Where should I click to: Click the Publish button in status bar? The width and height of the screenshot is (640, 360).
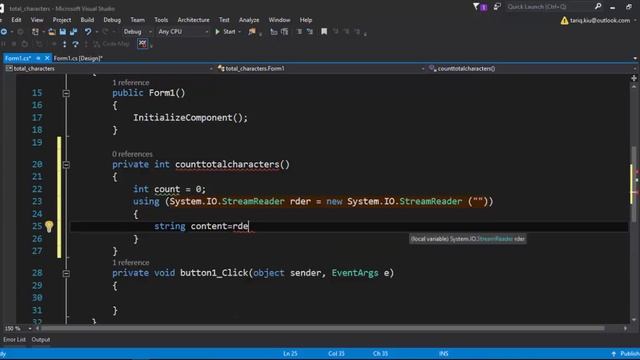(x=626, y=353)
